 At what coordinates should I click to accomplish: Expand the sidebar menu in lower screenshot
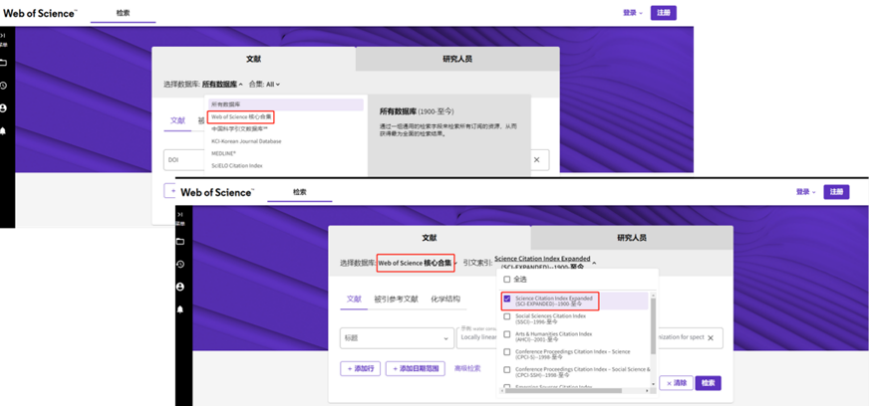(180, 217)
